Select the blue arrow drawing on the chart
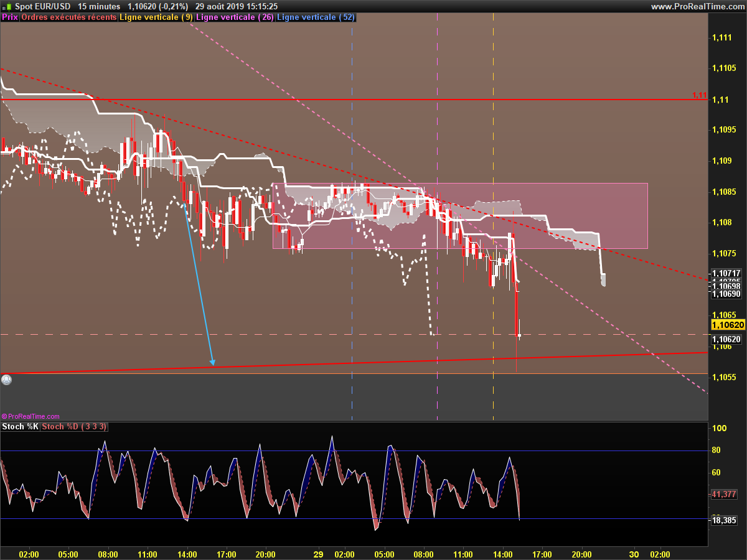This screenshot has height=560, width=747. pyautogui.click(x=198, y=284)
